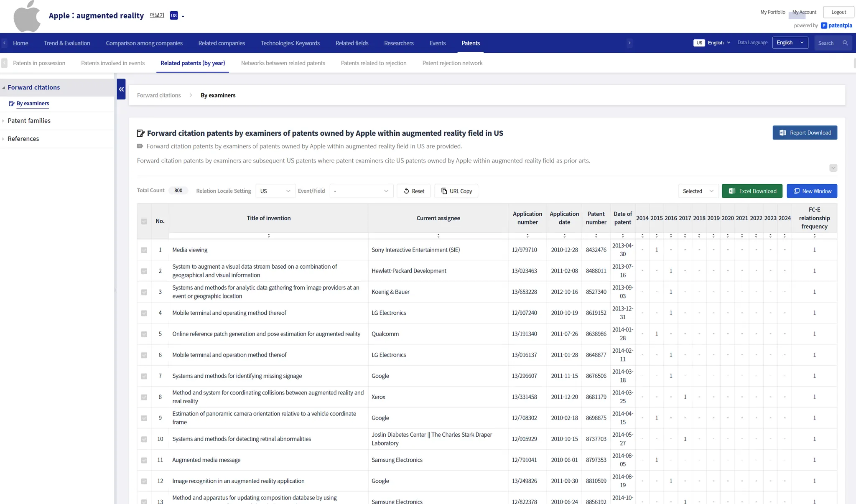Toggle the select-all header checkbox

[144, 221]
